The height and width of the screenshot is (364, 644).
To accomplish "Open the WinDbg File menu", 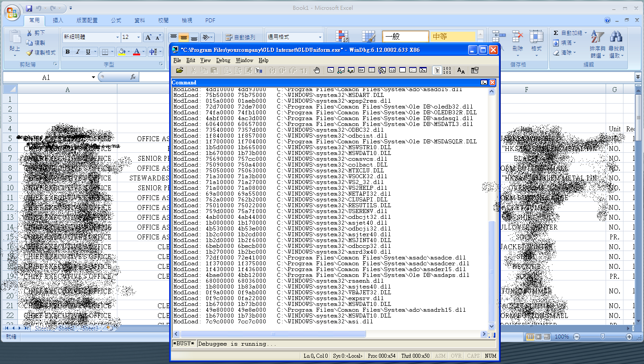I will pyautogui.click(x=177, y=60).
